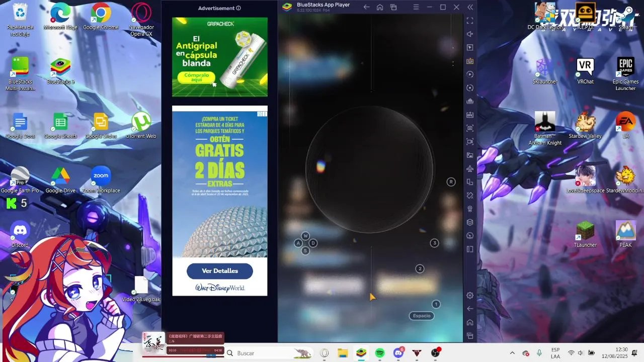Start BlueStacks screen recording
Image resolution: width=644 pixels, height=362 pixels.
[x=470, y=142]
